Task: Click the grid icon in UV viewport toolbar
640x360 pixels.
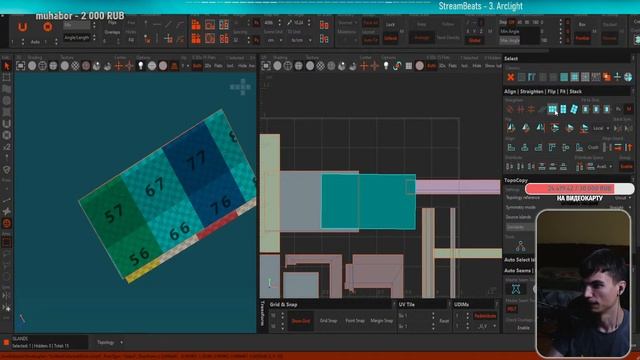Action: click(x=409, y=66)
